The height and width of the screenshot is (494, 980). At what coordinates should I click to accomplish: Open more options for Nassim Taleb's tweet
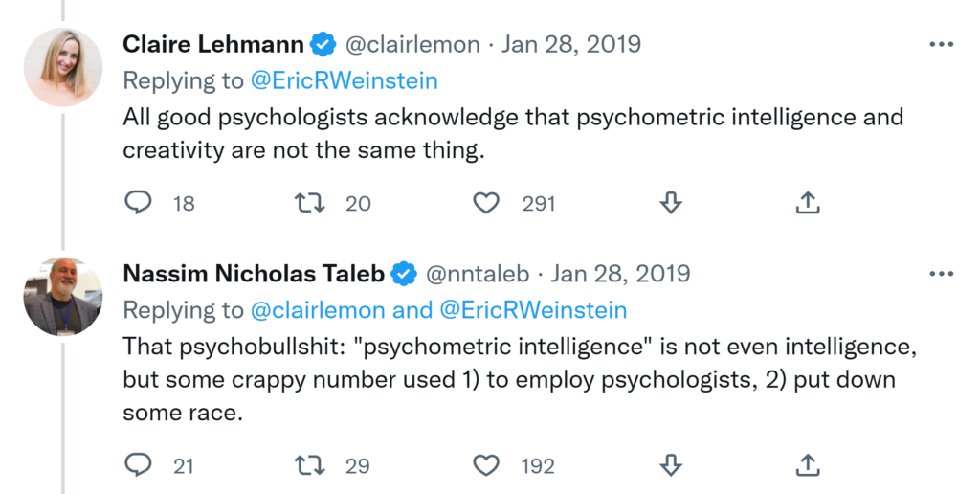(x=942, y=274)
